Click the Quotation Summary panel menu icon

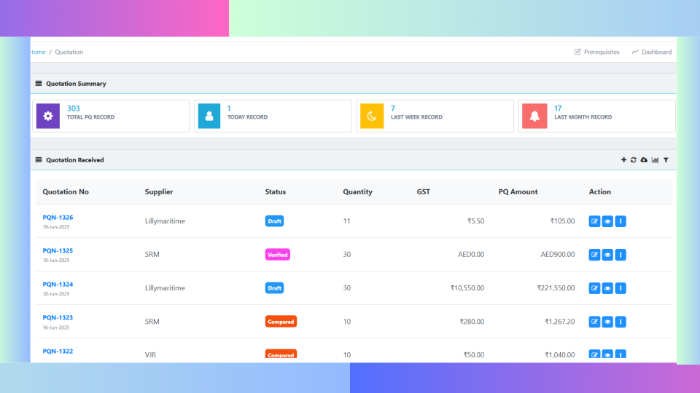[38, 84]
